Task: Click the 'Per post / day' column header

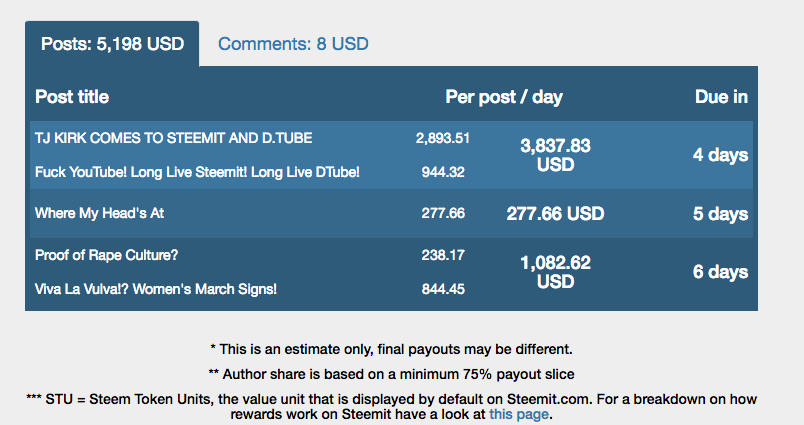Action: coord(504,97)
